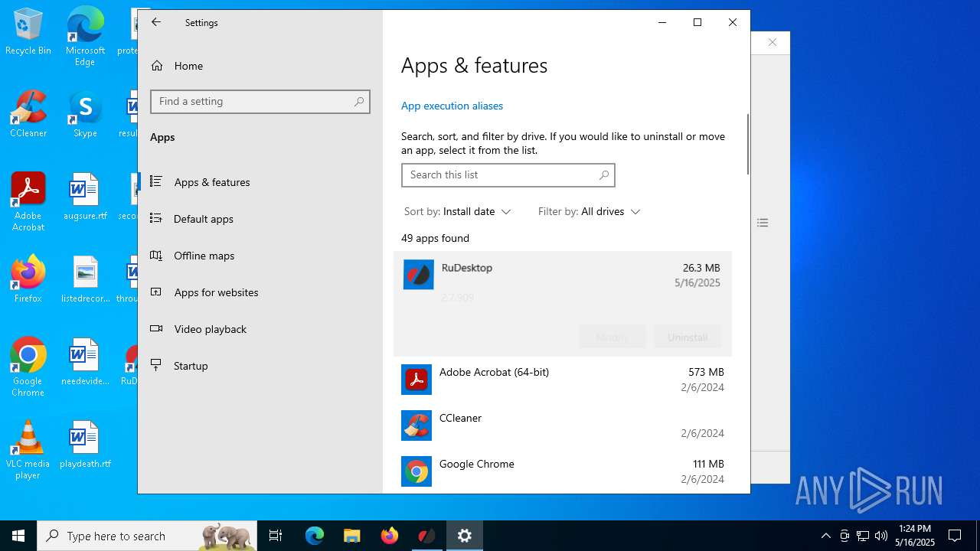Select the listedrecor... image file on desktop

(x=85, y=280)
